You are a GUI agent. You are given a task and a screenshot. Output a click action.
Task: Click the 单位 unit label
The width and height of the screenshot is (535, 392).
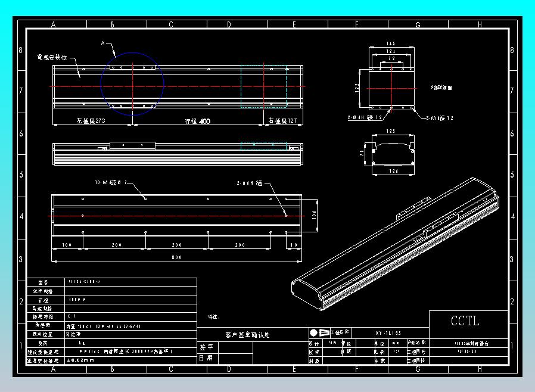click(x=380, y=344)
